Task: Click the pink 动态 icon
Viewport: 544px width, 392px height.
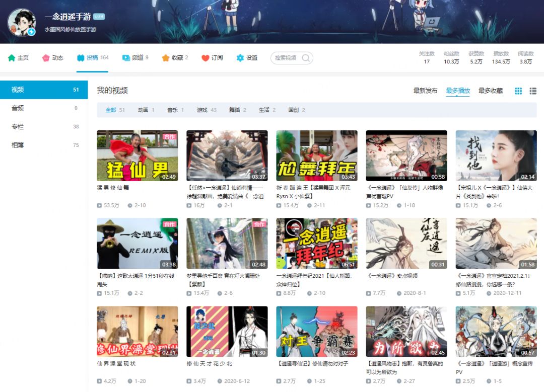Action: point(46,58)
